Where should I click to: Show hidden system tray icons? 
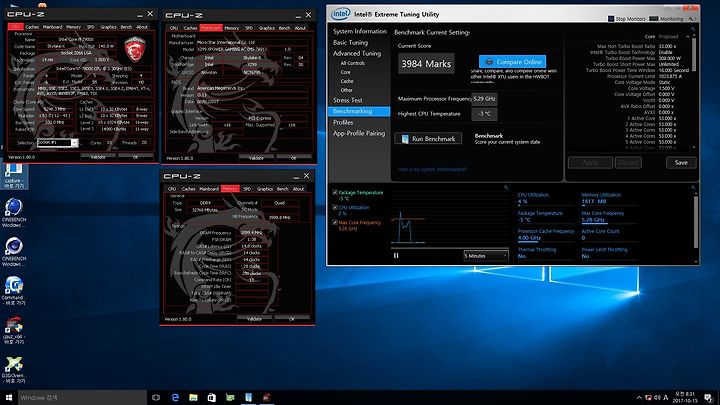pyautogui.click(x=639, y=398)
